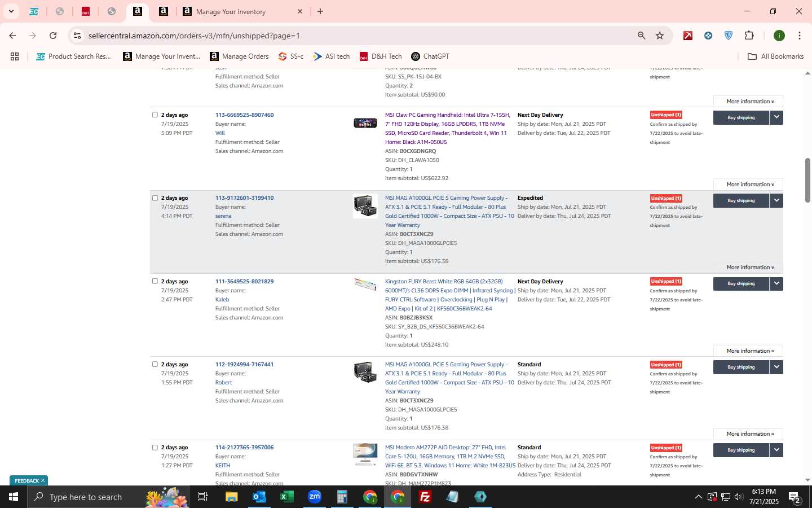Screen dimensions: 812x508
Task: Open the Product Search Res... bookmark
Action: (73, 56)
